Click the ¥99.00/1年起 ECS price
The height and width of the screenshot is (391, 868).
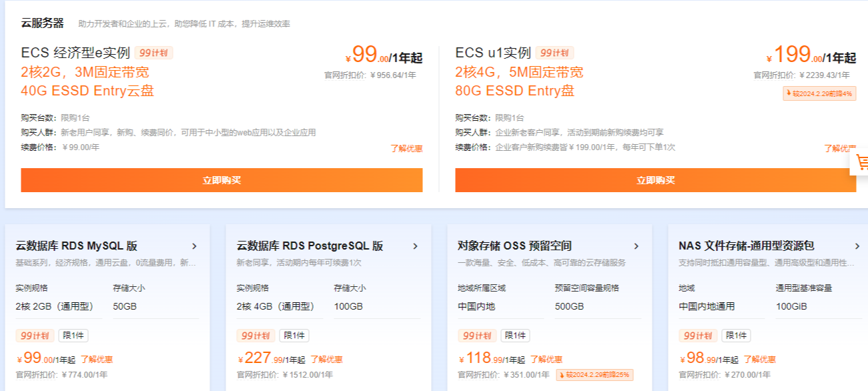(384, 55)
